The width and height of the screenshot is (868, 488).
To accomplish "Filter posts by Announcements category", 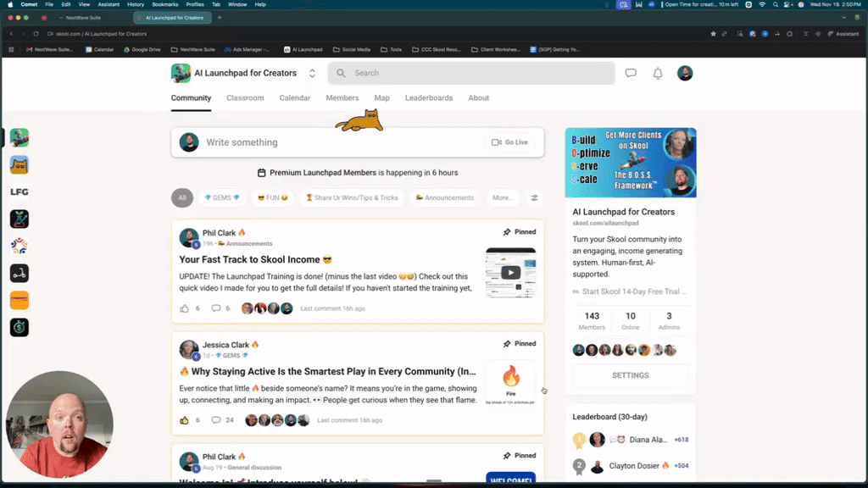I will point(445,197).
